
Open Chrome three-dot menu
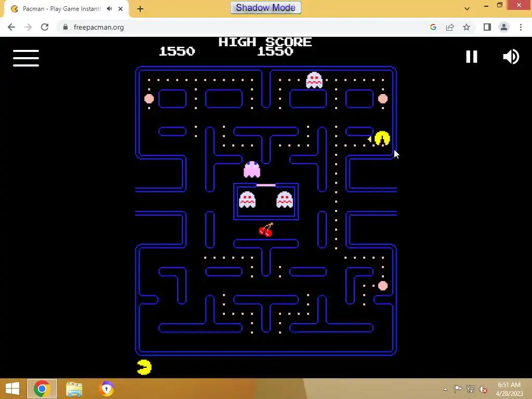click(521, 27)
